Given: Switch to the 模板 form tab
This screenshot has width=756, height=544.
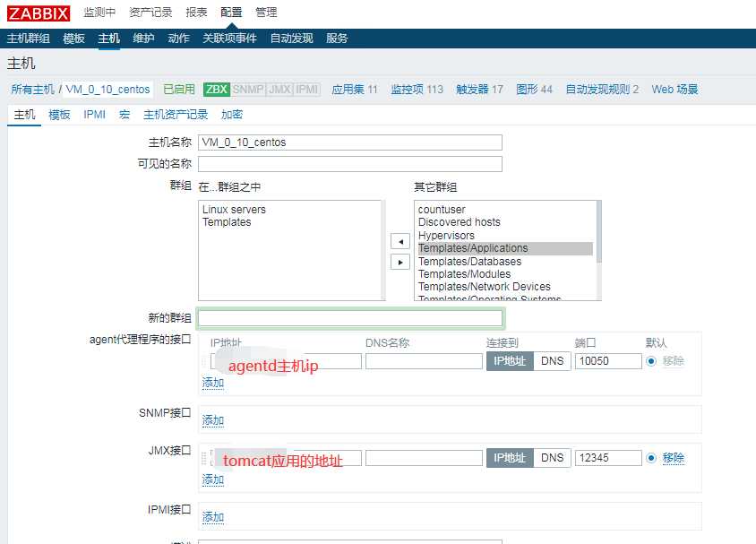Looking at the screenshot, I should 59,115.
